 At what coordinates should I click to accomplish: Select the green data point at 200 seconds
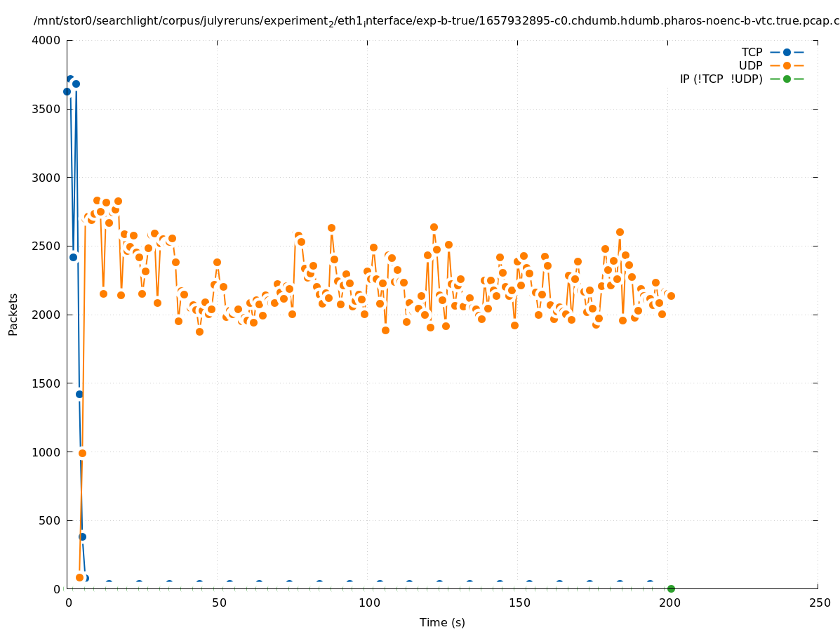[671, 588]
